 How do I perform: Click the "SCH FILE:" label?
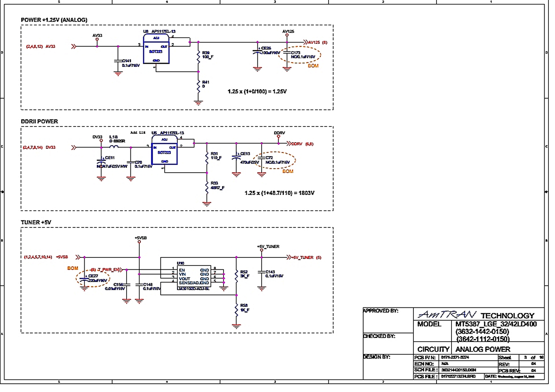click(426, 370)
